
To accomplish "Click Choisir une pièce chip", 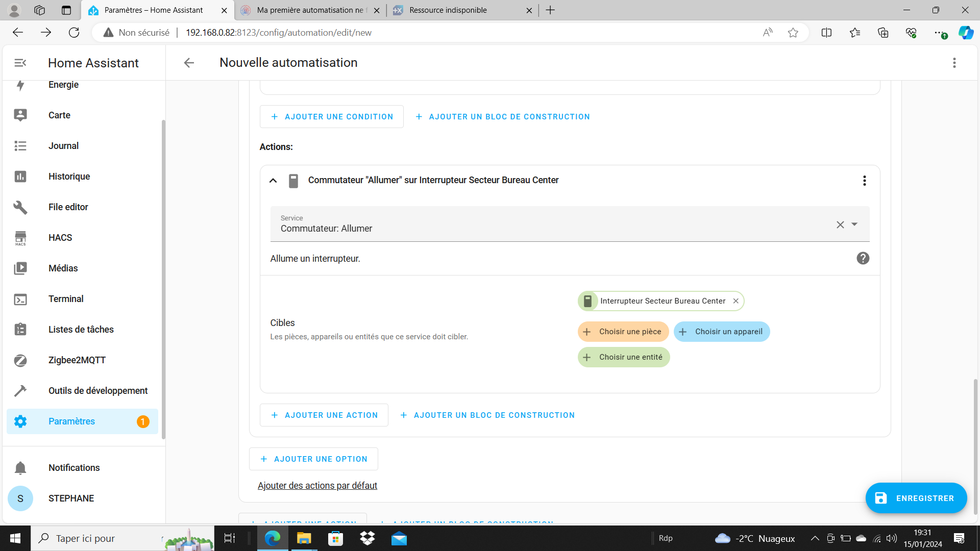I will coord(623,332).
